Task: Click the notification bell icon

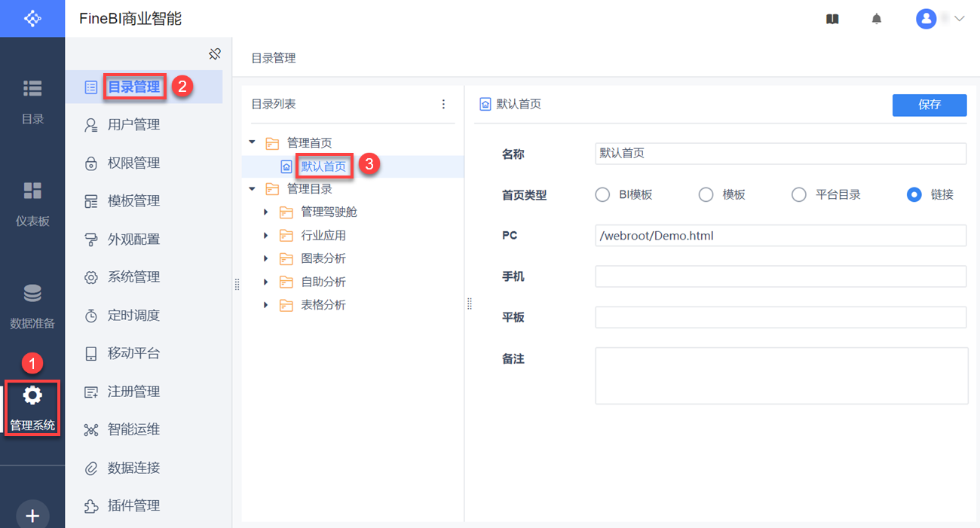Action: (x=876, y=20)
